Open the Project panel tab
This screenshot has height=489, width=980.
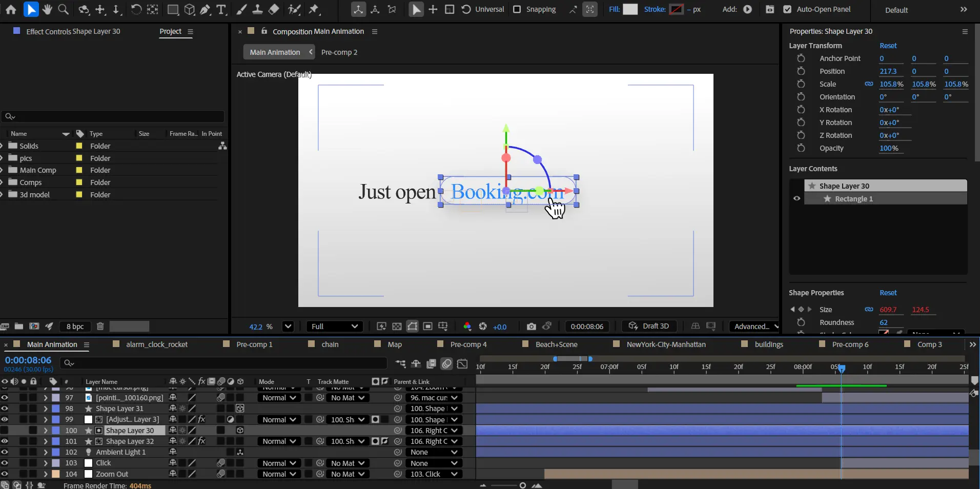click(x=170, y=31)
